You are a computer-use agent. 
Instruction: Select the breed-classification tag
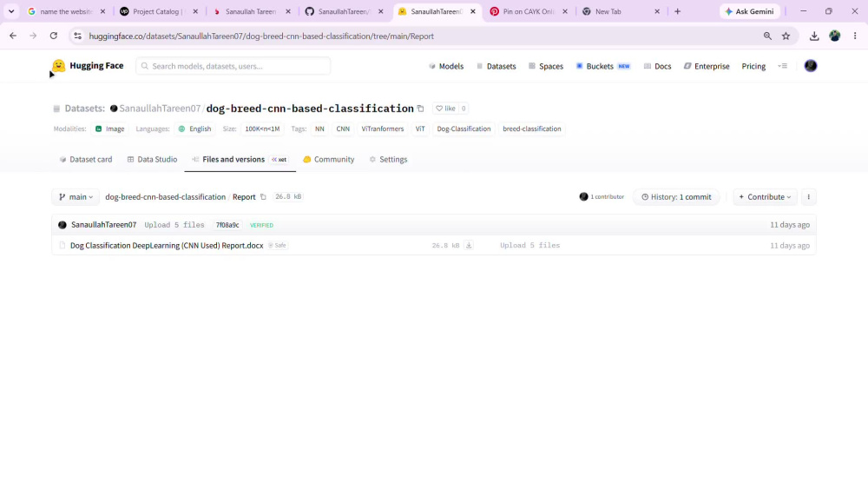coord(532,129)
